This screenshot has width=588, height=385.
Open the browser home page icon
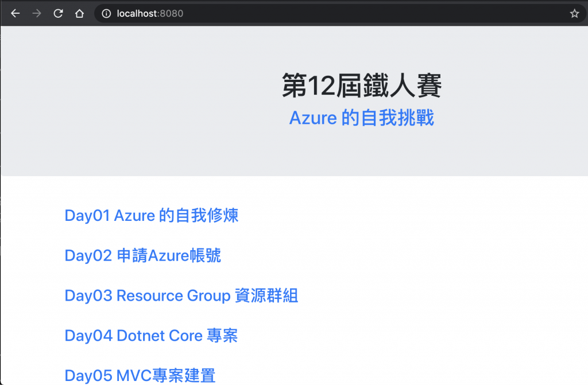point(79,14)
